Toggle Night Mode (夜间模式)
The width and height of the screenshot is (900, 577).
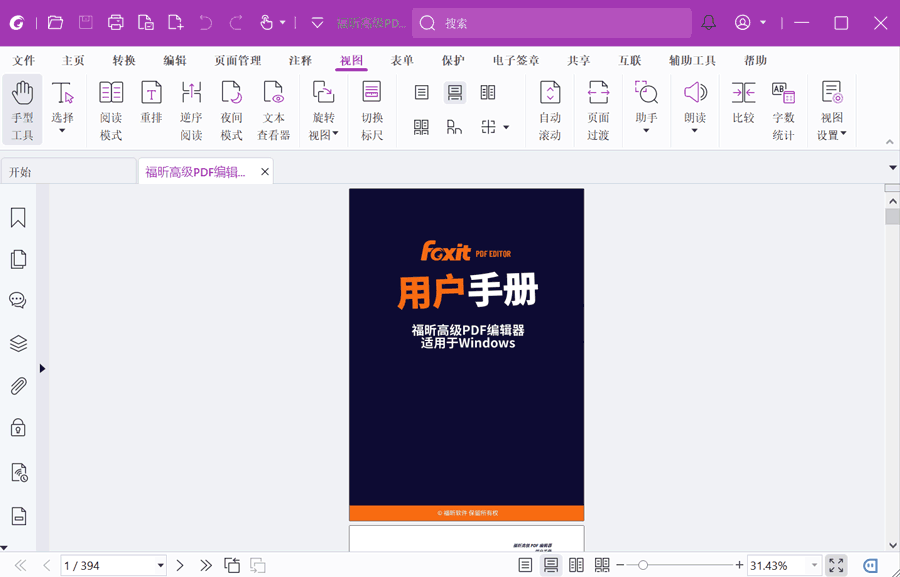231,110
